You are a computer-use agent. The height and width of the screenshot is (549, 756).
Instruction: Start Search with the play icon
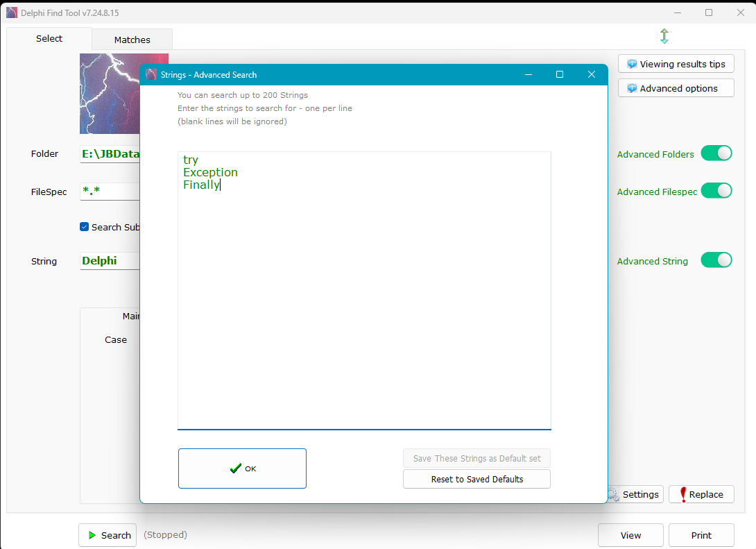click(x=108, y=535)
